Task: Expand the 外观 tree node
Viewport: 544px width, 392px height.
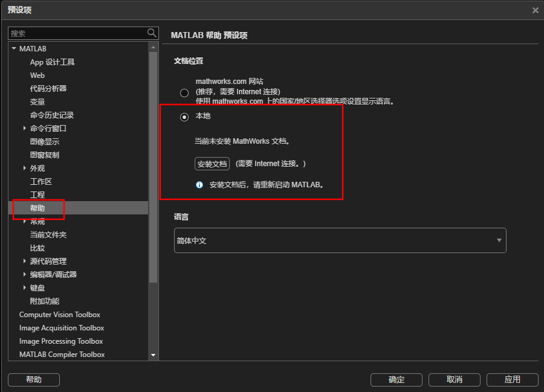Action: click(x=24, y=168)
